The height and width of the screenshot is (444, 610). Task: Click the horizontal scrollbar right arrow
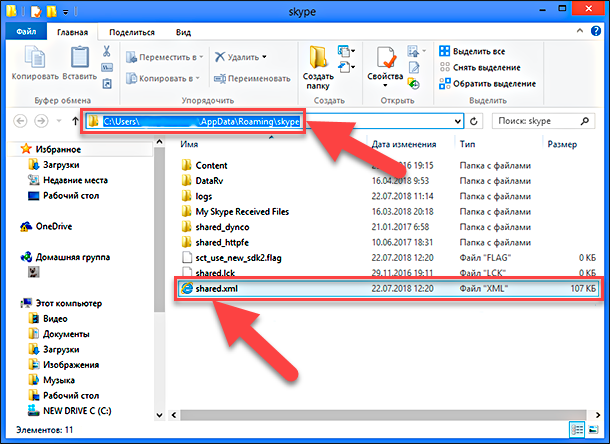(x=598, y=415)
